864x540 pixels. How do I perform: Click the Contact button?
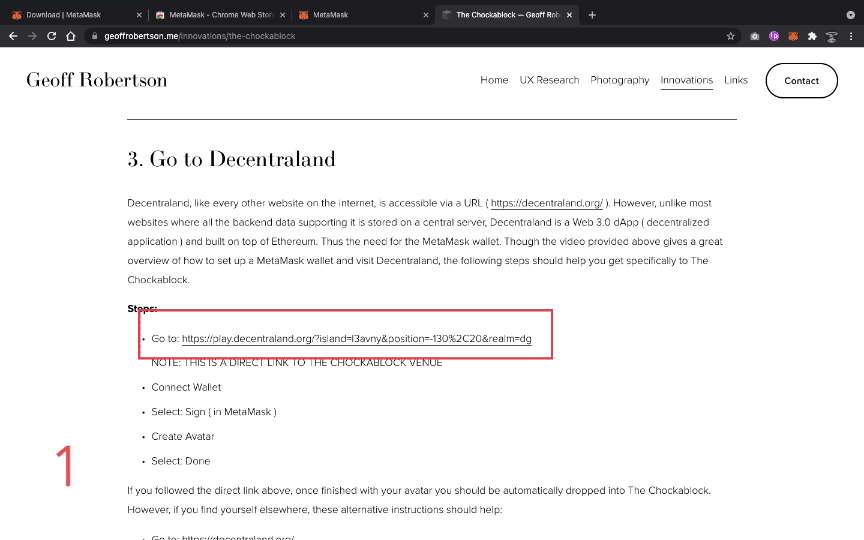[802, 80]
